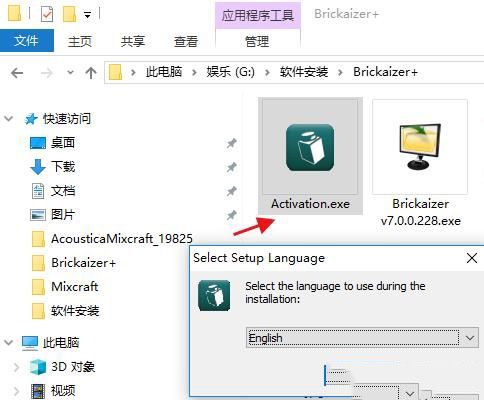This screenshot has width=484, height=400.
Task: Open the Customize Quick Access Toolbar dropdown
Action: (x=87, y=15)
